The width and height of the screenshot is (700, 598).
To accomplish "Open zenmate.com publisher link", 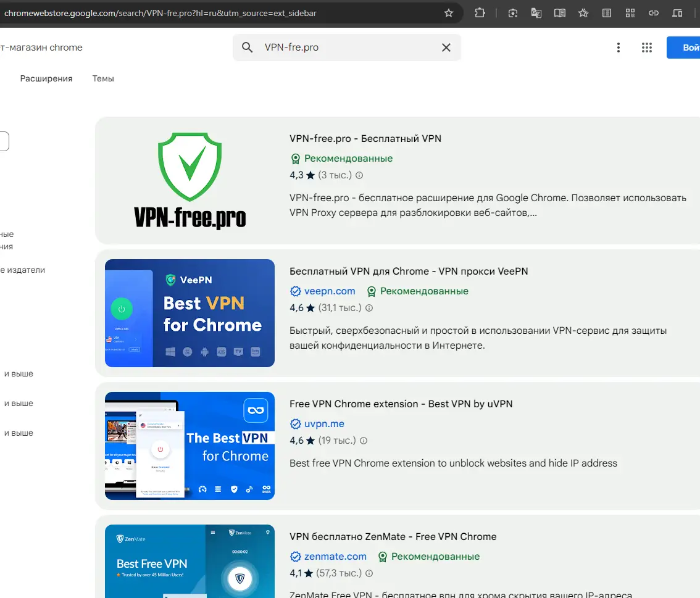I will click(x=335, y=557).
